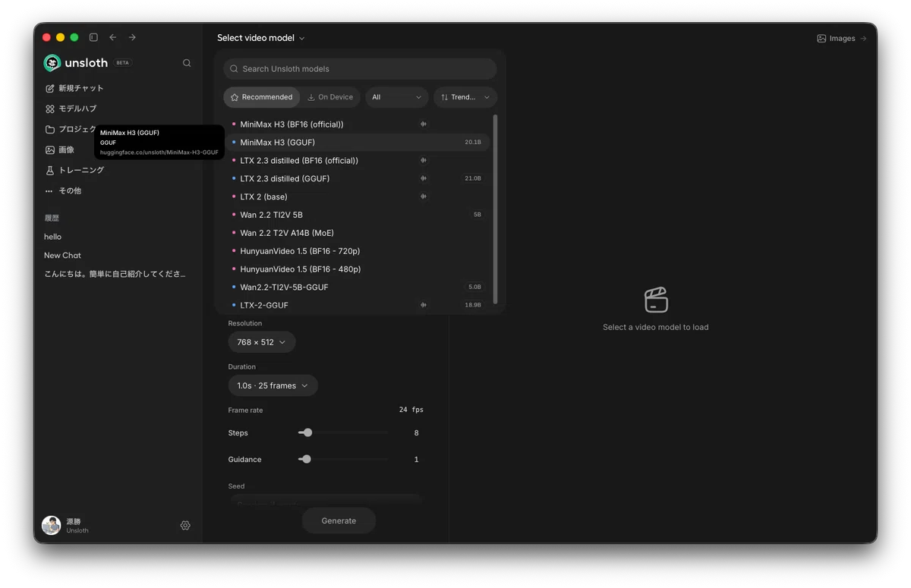Select Wan 2.2 TI2V 5B model
This screenshot has height=588, width=911.
pos(359,215)
